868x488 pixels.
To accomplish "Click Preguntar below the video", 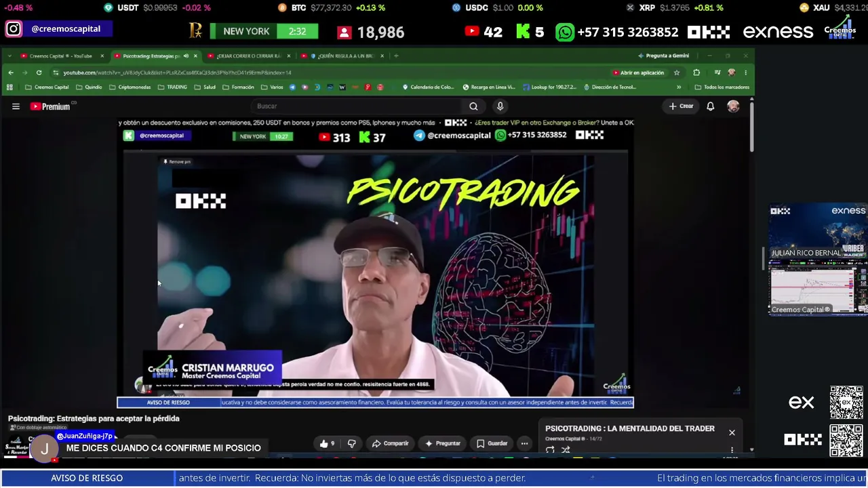I will click(443, 443).
